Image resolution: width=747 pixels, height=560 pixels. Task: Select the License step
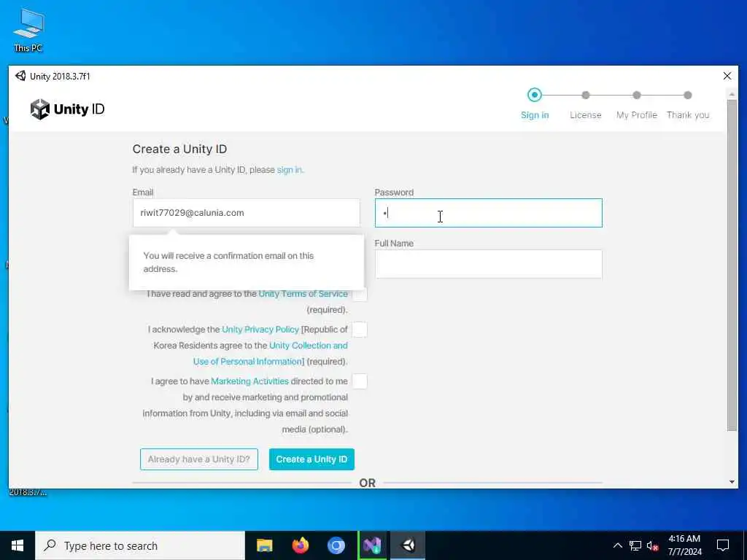pos(586,105)
